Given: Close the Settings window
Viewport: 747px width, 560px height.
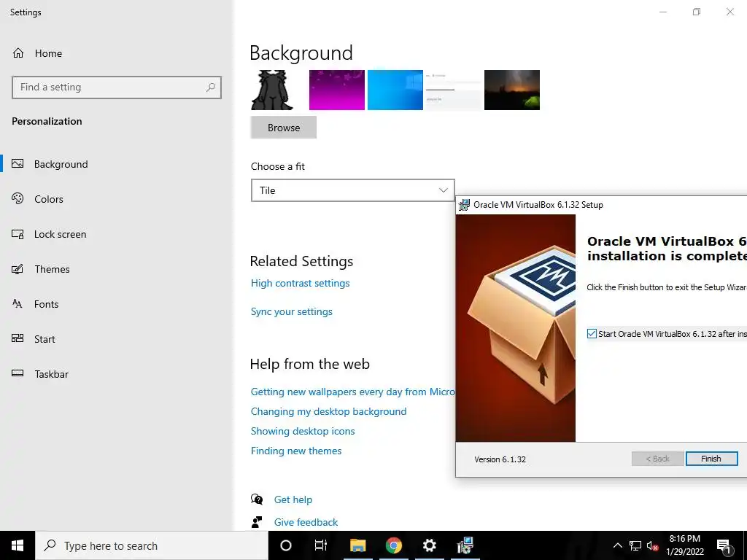Looking at the screenshot, I should (729, 12).
